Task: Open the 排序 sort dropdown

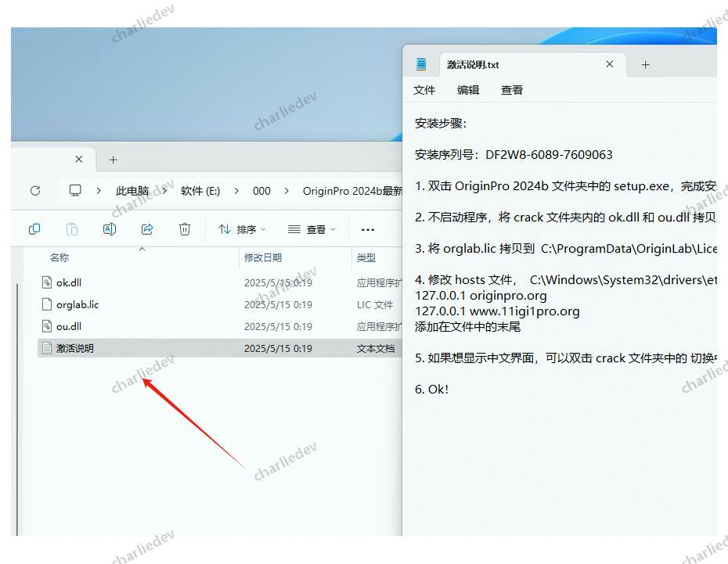Action: [x=242, y=229]
